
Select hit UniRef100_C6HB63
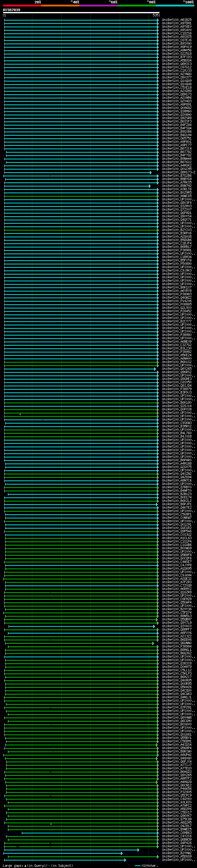tap(176, 833)
